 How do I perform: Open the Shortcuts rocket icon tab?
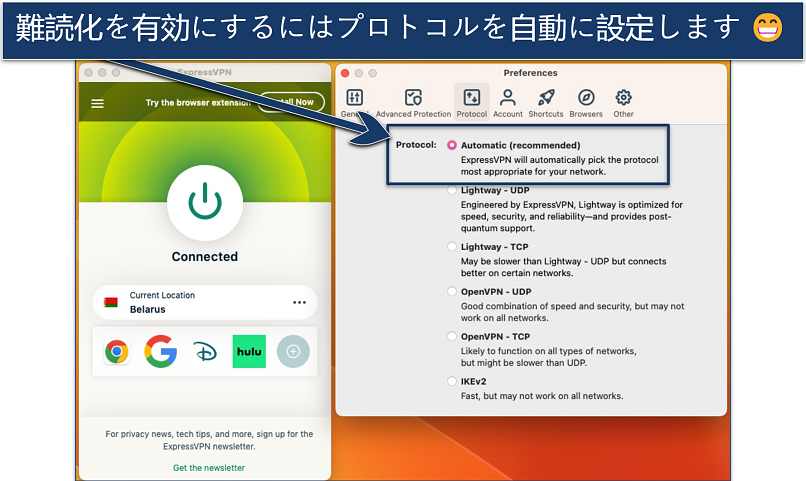click(x=546, y=102)
